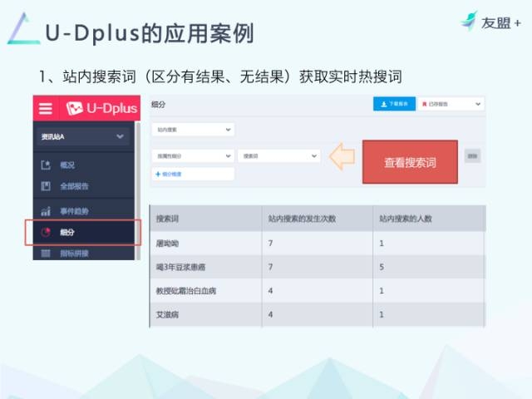Open the hamburger menu icon

pyautogui.click(x=46, y=109)
